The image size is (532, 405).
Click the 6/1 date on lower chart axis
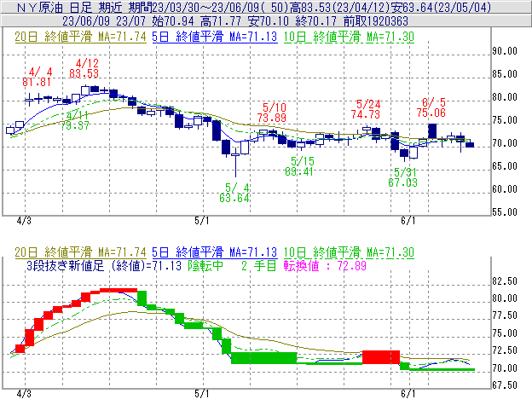pos(408,394)
